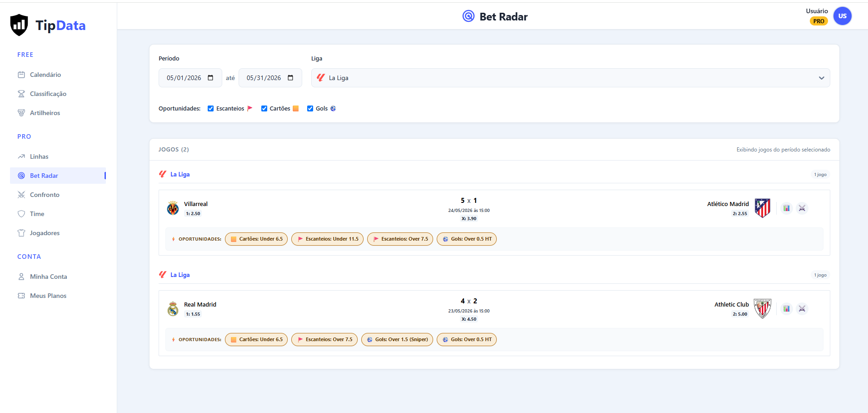
Task: Expand the Liga dropdown chevron arrow
Action: click(822, 78)
